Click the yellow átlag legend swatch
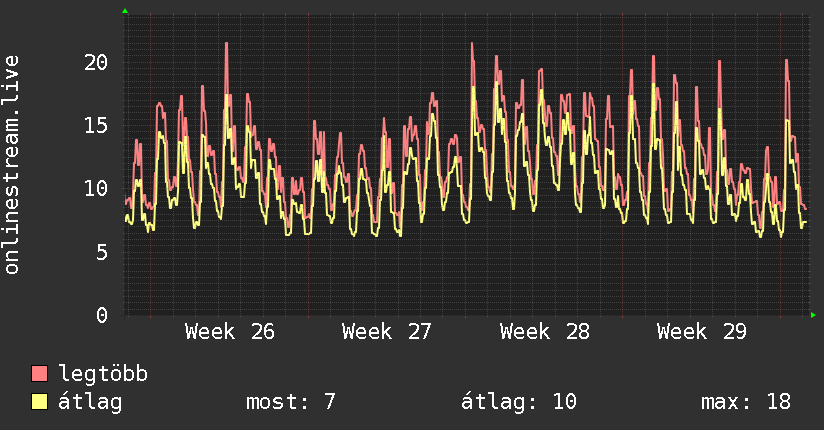824x430 pixels. click(39, 402)
